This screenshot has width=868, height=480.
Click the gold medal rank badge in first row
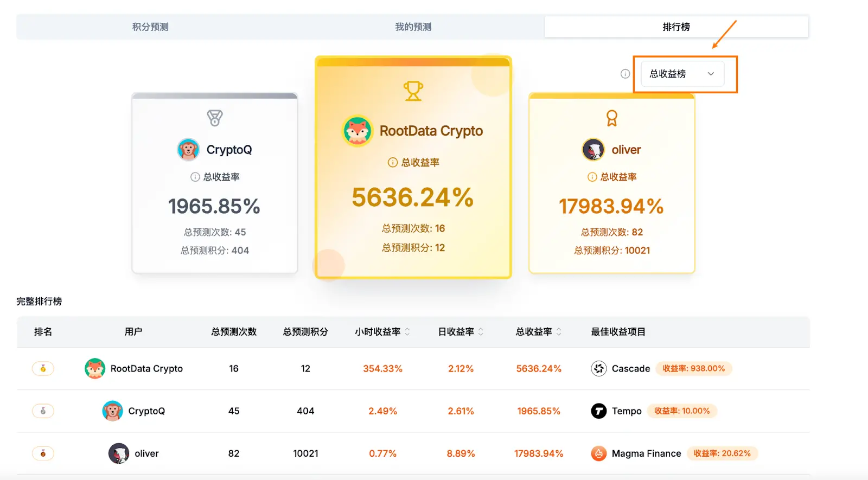tap(43, 369)
